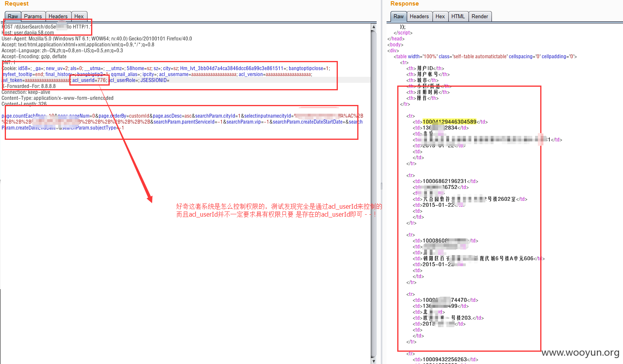Open the Request Params tab
This screenshot has width=623, height=364.
tap(33, 16)
